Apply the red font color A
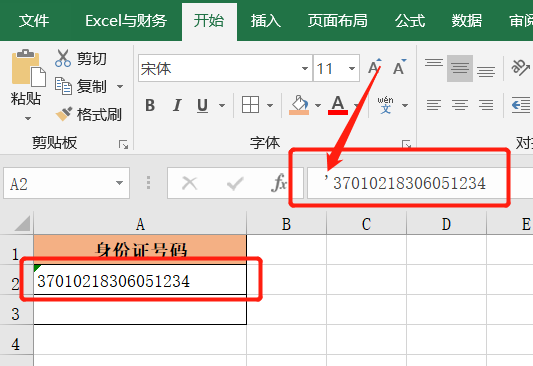The image size is (533, 366). (338, 105)
